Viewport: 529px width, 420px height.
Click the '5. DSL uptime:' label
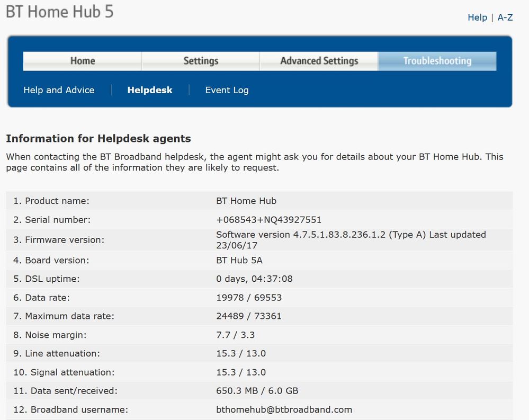[47, 279]
